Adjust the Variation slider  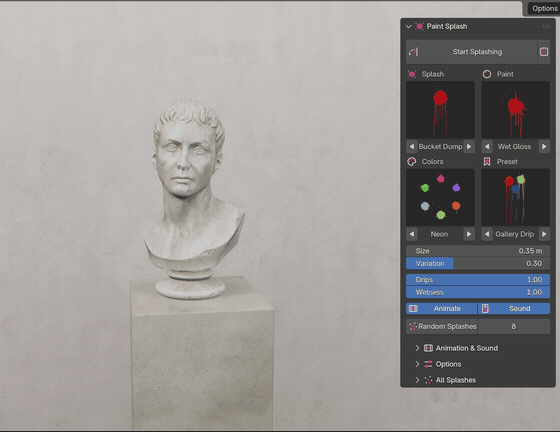pyautogui.click(x=478, y=263)
